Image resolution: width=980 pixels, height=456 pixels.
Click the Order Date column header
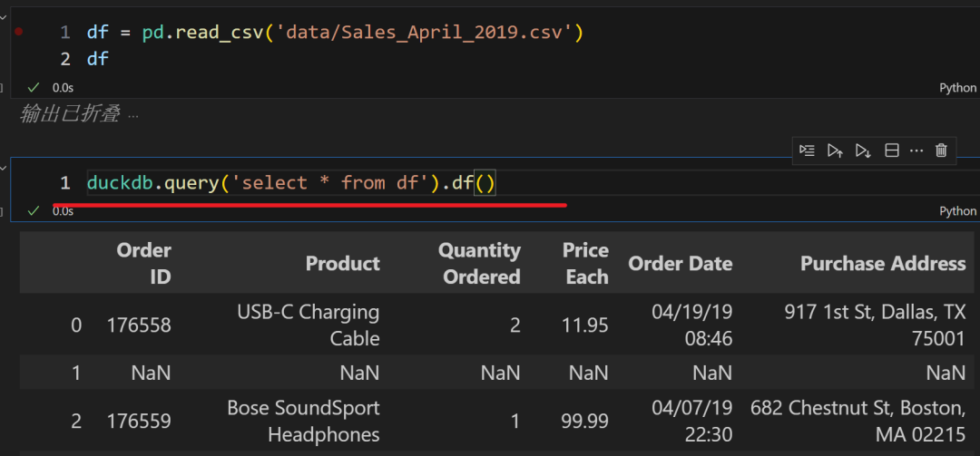pyautogui.click(x=680, y=264)
